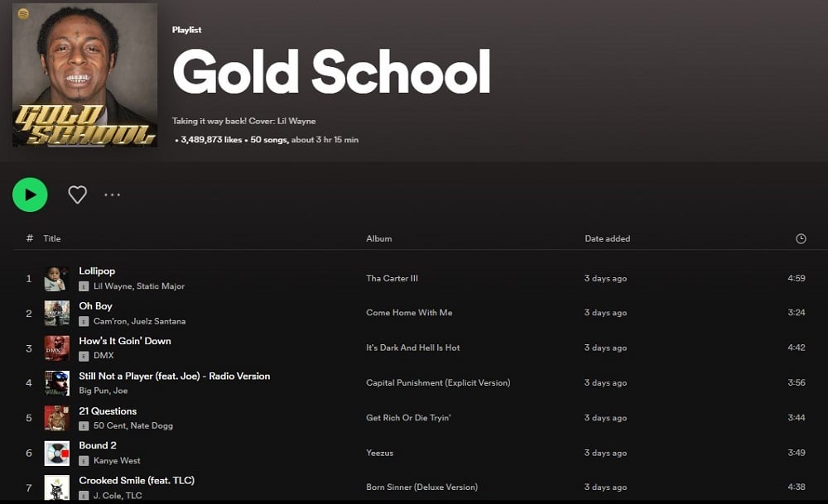The width and height of the screenshot is (828, 504).
Task: Select How's It Goin' Down track title
Action: point(125,341)
